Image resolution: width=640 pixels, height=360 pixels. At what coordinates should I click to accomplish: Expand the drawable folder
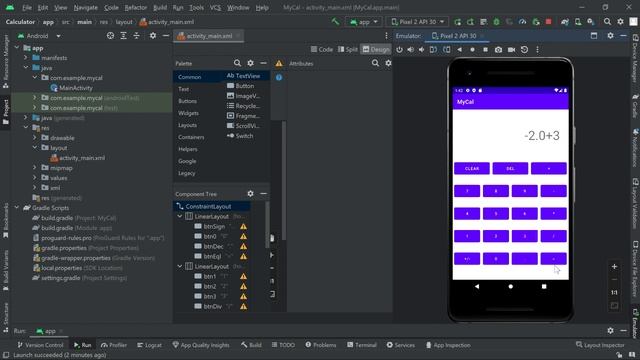(35, 138)
